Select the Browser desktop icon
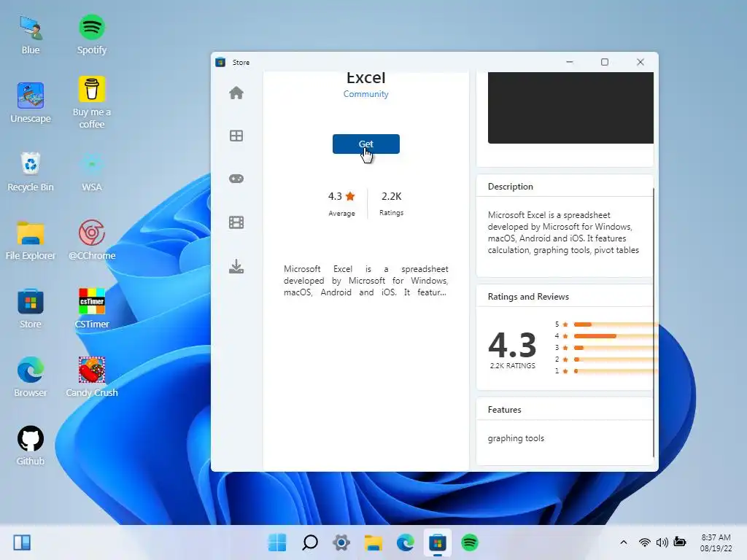This screenshot has width=747, height=560. 31,377
